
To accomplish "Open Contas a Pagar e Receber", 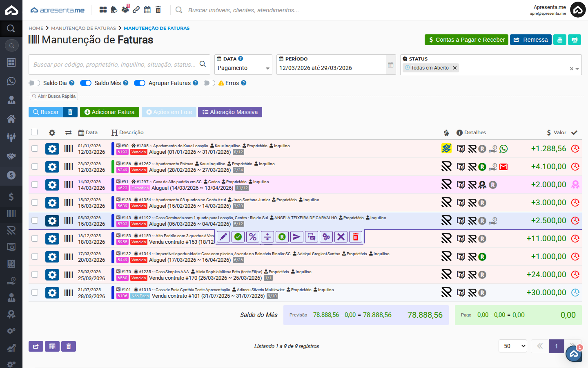I will [x=466, y=40].
